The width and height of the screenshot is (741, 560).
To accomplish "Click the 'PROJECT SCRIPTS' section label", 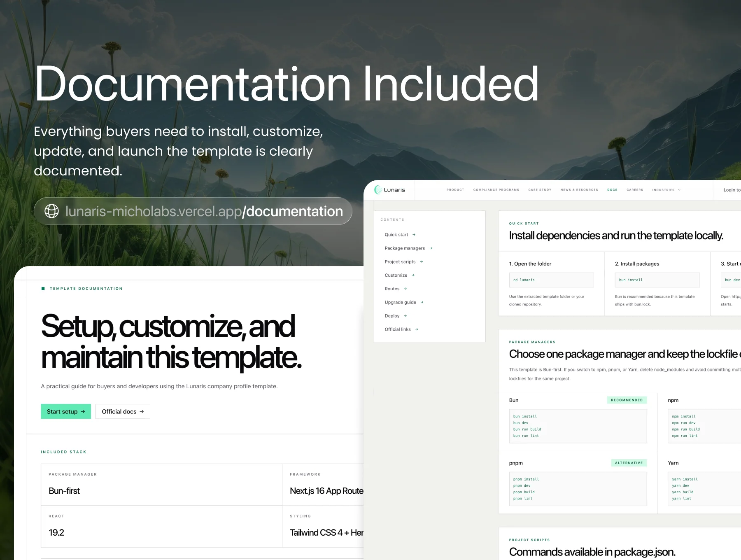I will (529, 540).
